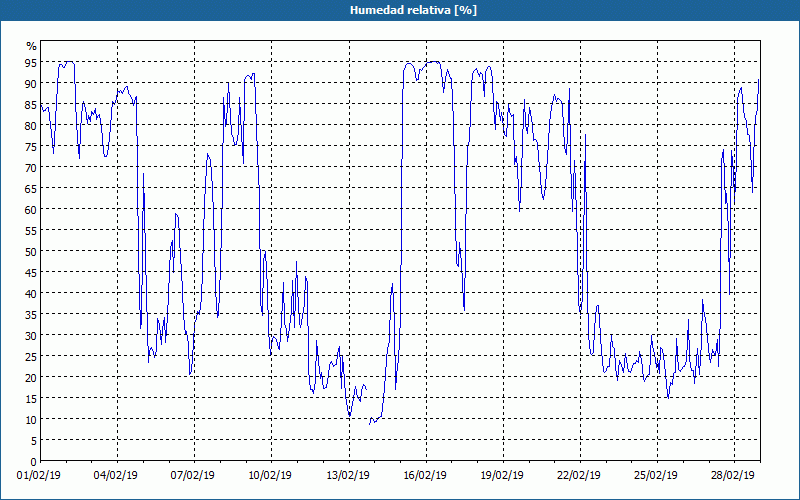Screen dimensions: 800x500
Task: Select the 10/02/19 date label
Action: click(270, 476)
